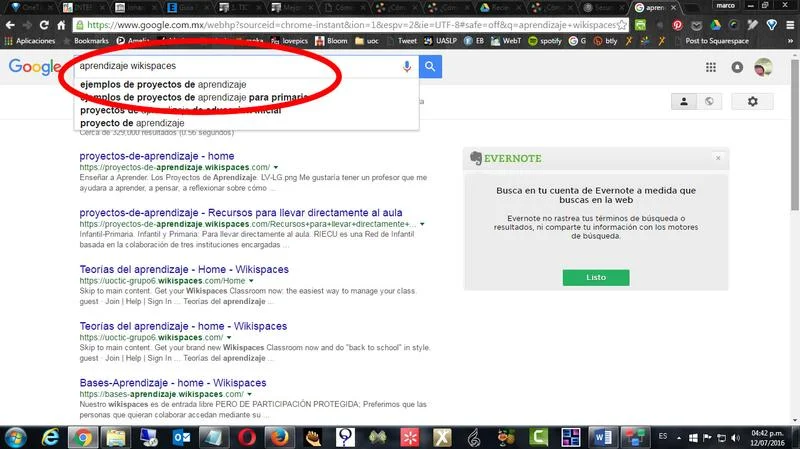
Task: Click the Pinterest extension icon
Action: 677,24
